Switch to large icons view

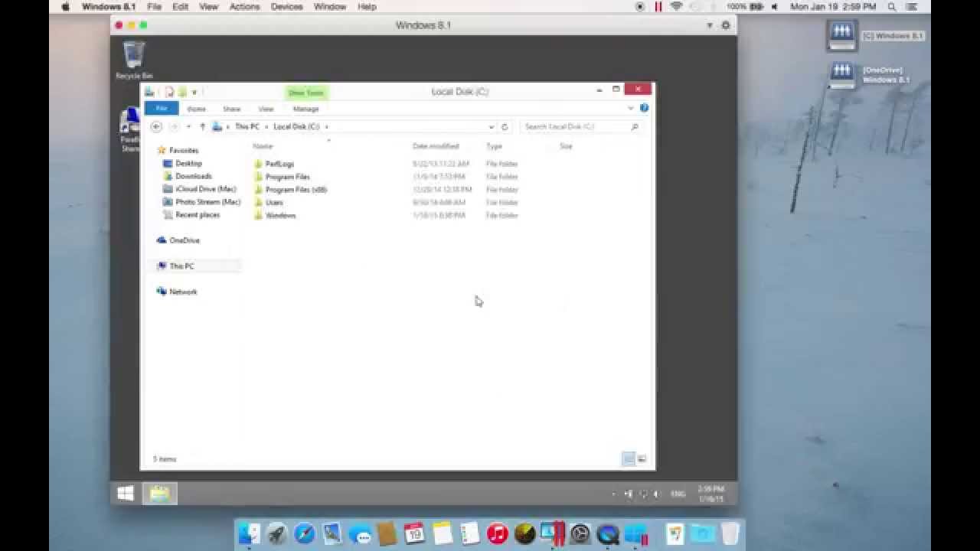pyautogui.click(x=642, y=459)
